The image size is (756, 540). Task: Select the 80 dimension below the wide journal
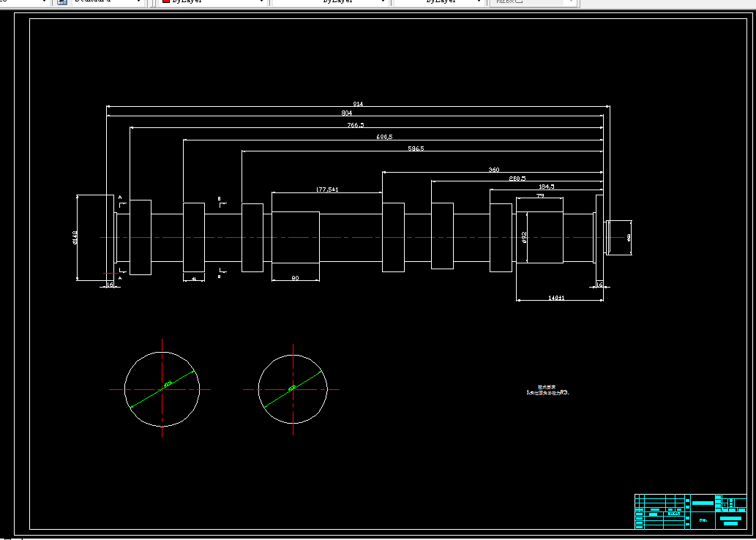[296, 278]
